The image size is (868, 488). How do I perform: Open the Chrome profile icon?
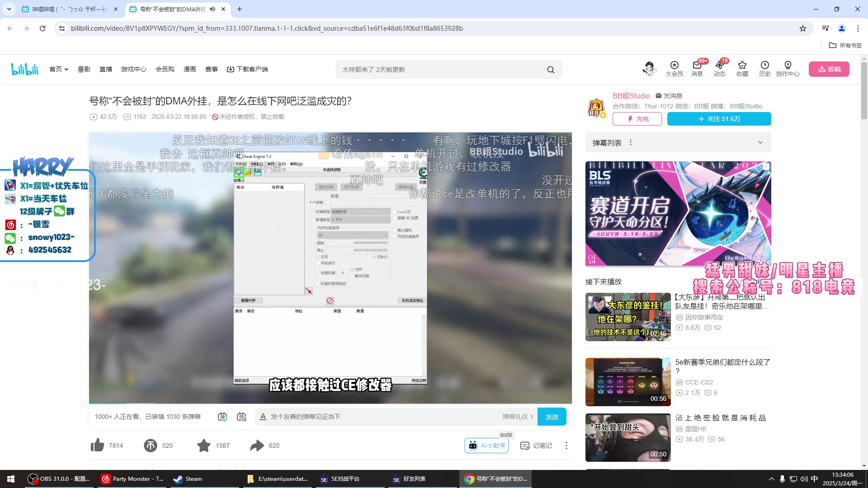842,28
